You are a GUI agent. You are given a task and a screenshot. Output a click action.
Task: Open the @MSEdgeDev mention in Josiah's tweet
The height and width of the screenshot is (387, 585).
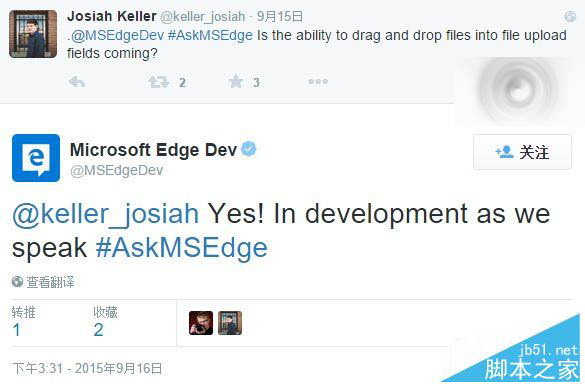point(117,35)
